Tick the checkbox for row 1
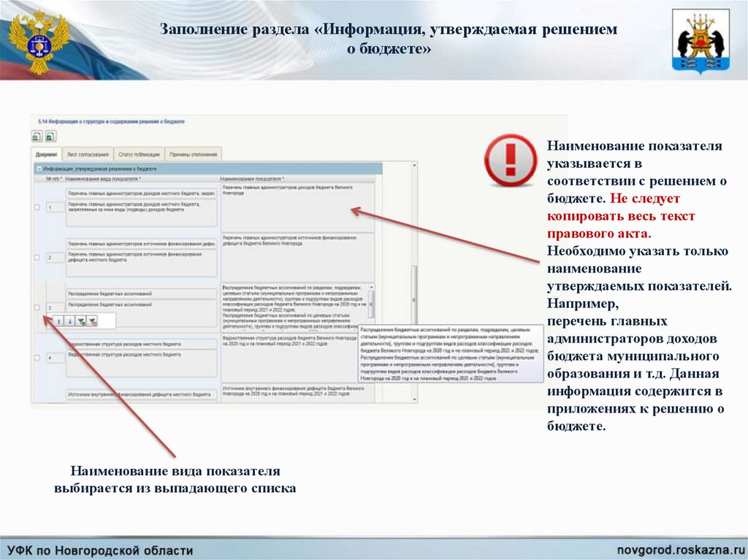The height and width of the screenshot is (560, 748). (37, 208)
